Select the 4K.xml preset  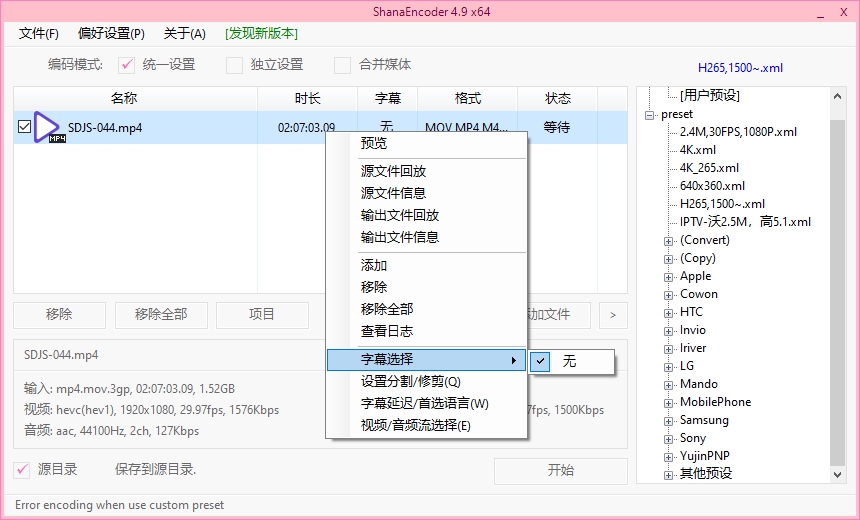pos(698,150)
